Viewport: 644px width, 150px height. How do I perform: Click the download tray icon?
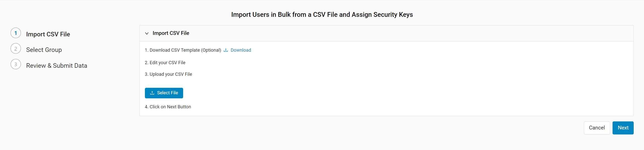coord(226,50)
